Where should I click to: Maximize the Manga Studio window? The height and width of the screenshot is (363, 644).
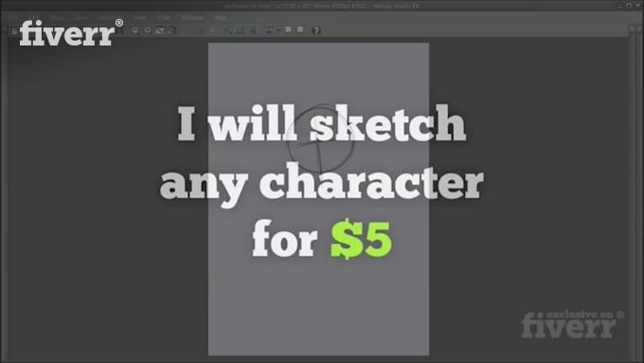pyautogui.click(x=629, y=6)
